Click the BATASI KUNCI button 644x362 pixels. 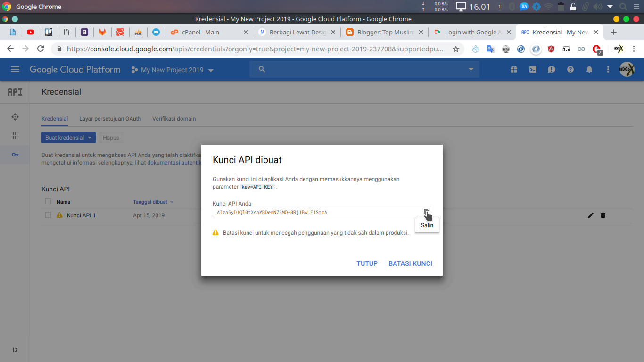pos(410,263)
